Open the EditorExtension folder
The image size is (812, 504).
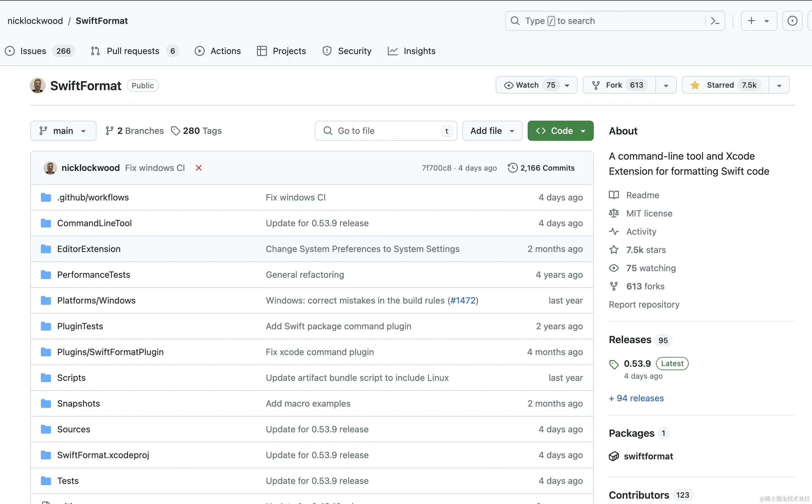(89, 249)
